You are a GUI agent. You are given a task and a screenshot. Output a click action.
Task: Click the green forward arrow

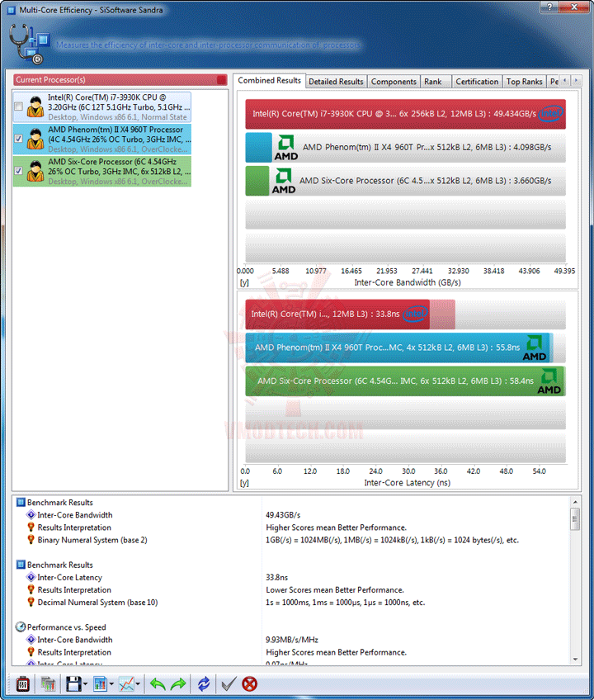click(178, 684)
